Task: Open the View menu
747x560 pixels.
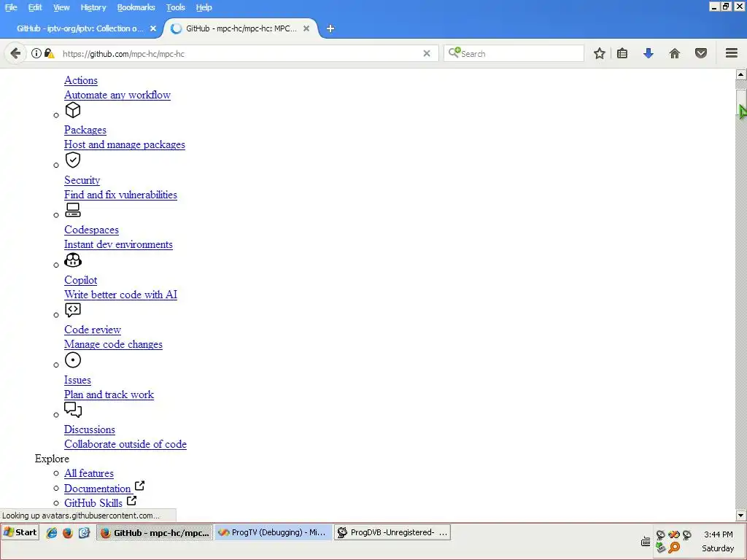Action: point(61,7)
